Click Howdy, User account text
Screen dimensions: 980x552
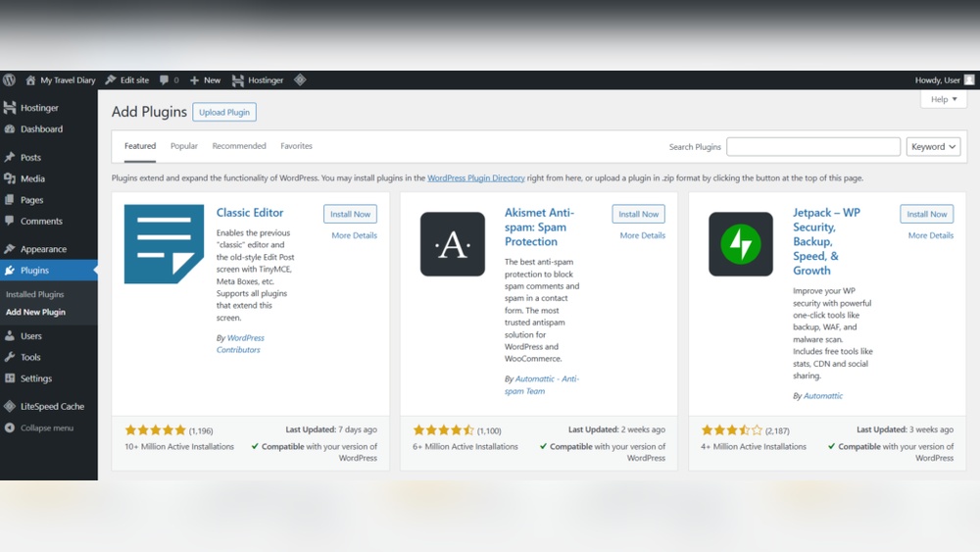coord(938,80)
